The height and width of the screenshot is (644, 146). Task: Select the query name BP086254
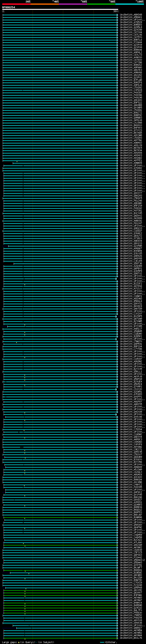(8, 8)
